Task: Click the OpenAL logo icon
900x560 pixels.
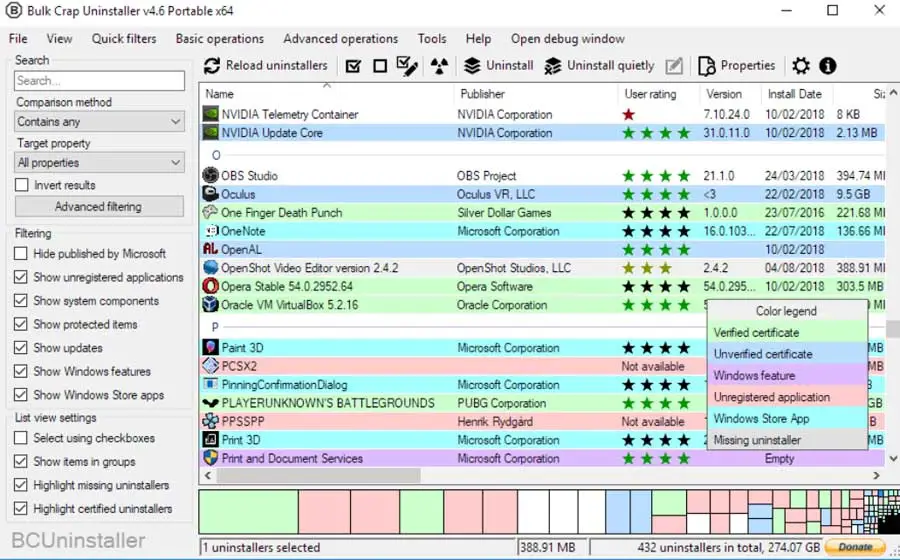Action: pyautogui.click(x=211, y=249)
